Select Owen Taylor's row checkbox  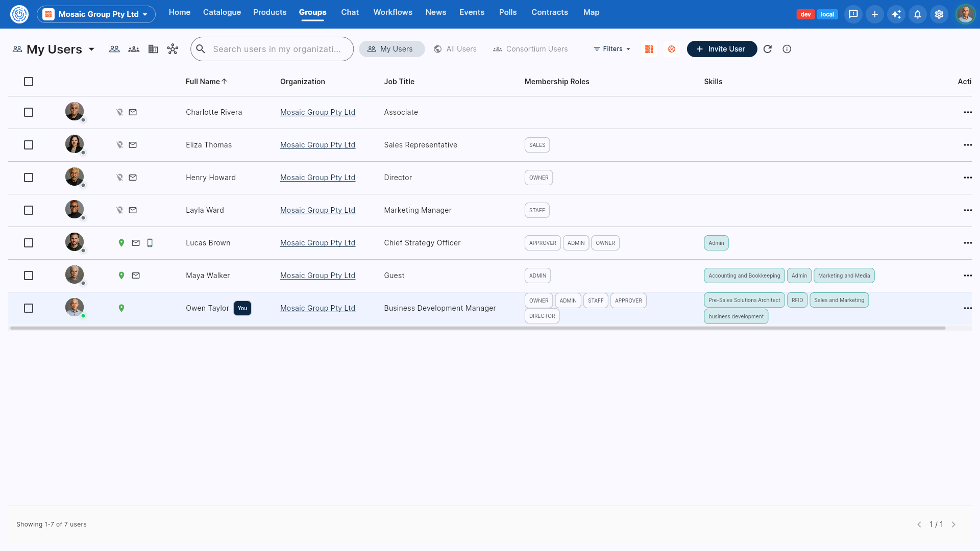pos(29,308)
